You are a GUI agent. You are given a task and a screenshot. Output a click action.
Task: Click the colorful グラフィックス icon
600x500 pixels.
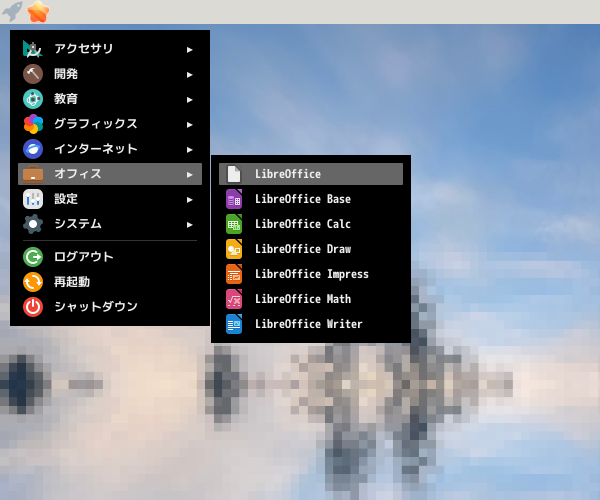tap(33, 124)
